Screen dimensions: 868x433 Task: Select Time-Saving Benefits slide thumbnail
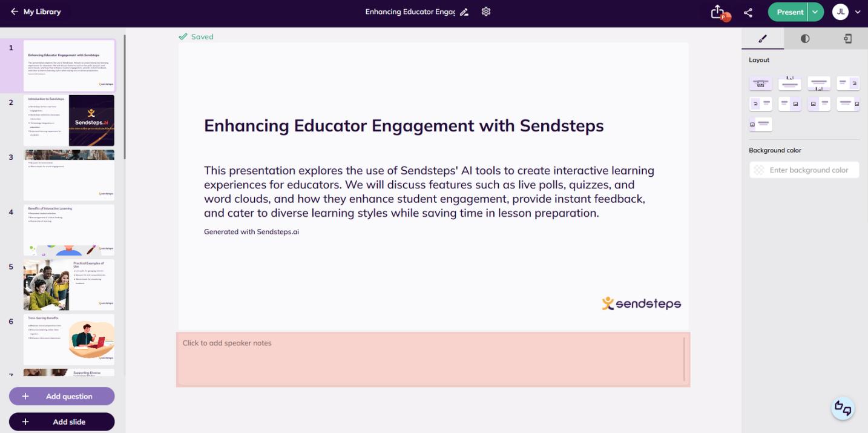click(x=69, y=340)
